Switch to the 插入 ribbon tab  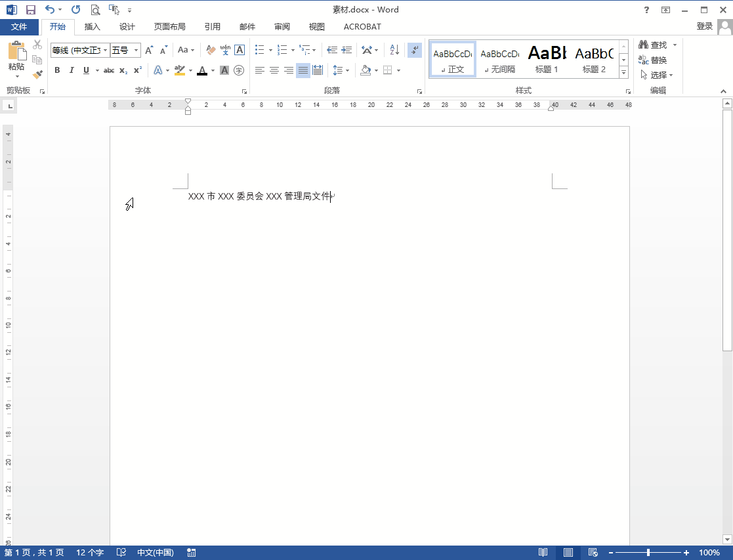pos(93,27)
